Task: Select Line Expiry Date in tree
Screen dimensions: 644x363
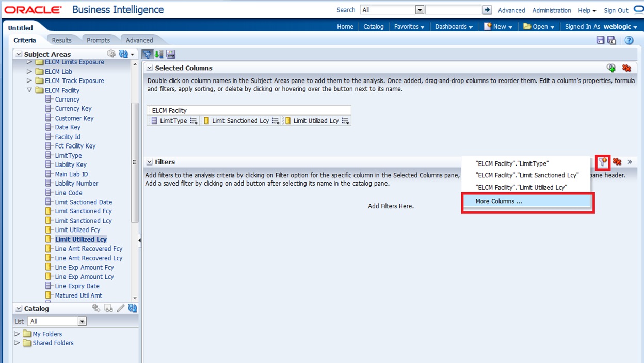Action: point(77,286)
